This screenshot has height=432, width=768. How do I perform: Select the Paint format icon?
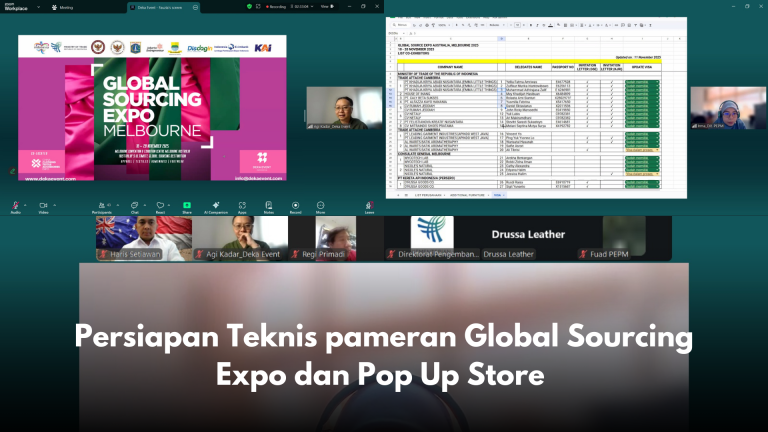click(x=433, y=25)
